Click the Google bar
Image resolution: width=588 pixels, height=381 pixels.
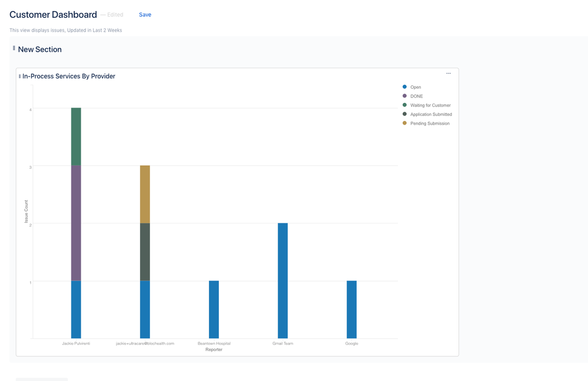point(352,309)
